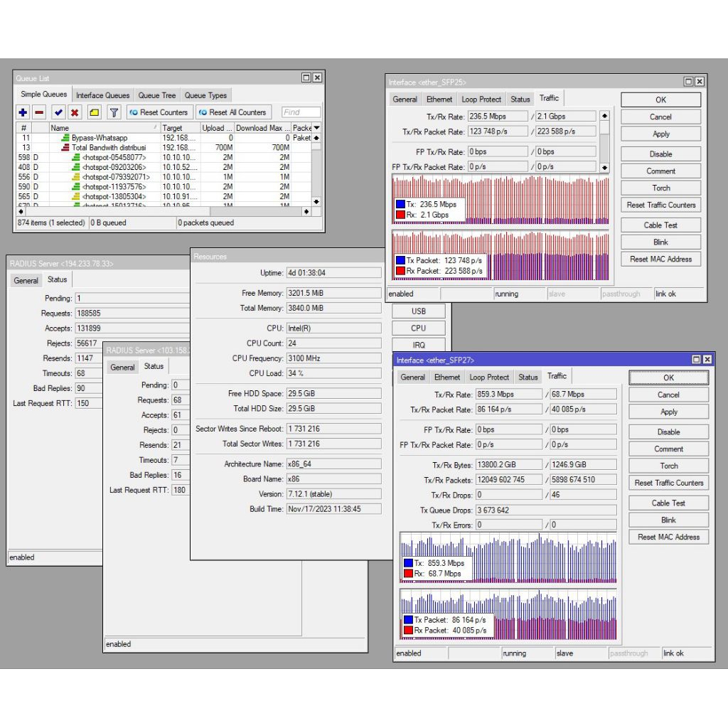
Task: Disable the selected queue with the red X icon
Action: [74, 112]
